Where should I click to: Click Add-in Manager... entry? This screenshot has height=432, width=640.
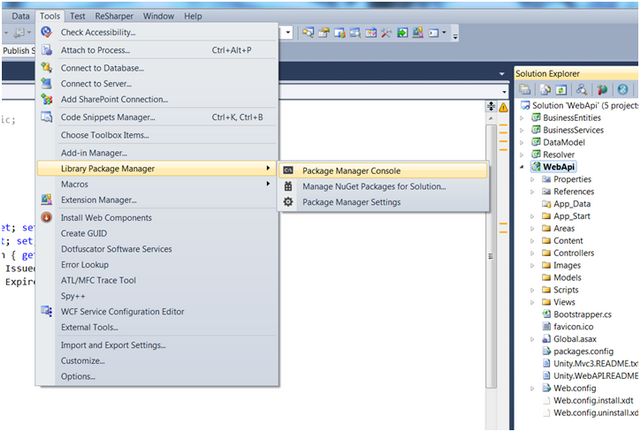(94, 153)
